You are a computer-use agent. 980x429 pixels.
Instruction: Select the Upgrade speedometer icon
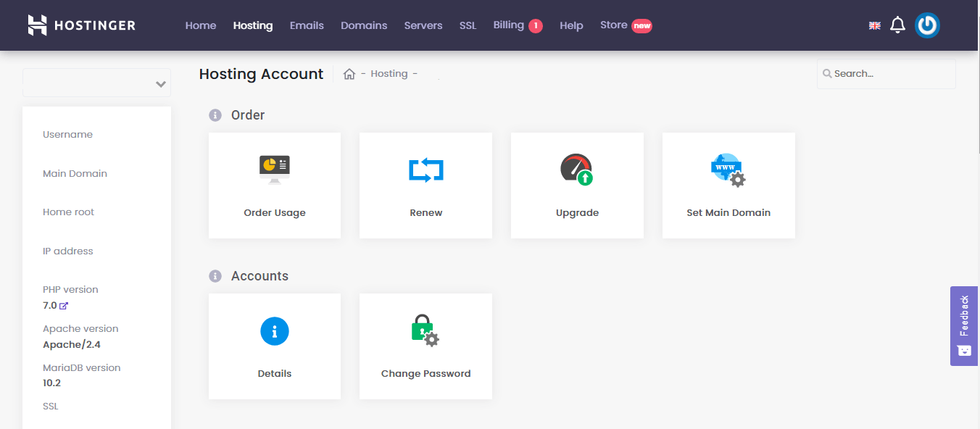[x=577, y=170]
